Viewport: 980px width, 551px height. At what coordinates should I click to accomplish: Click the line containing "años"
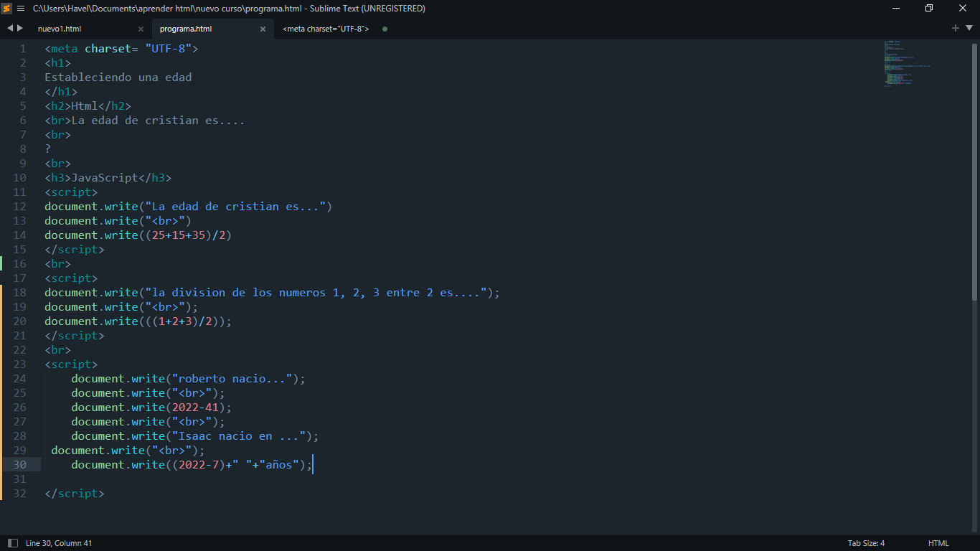coord(192,465)
